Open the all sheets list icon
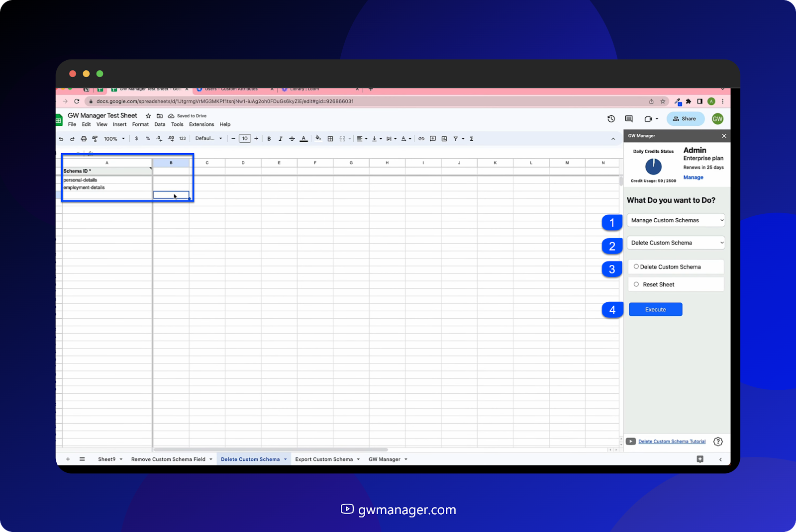The width and height of the screenshot is (796, 532). click(x=82, y=459)
